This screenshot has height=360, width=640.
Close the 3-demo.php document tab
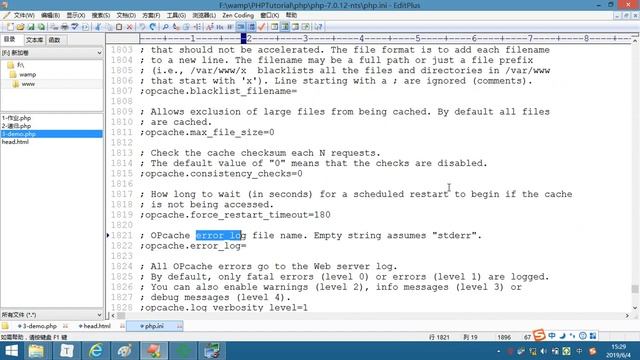[65, 326]
